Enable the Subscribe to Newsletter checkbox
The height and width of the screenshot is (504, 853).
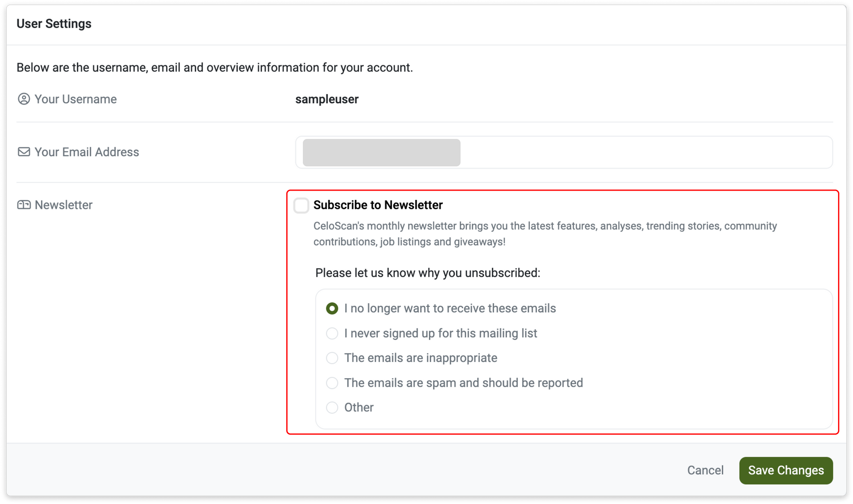[x=301, y=205]
